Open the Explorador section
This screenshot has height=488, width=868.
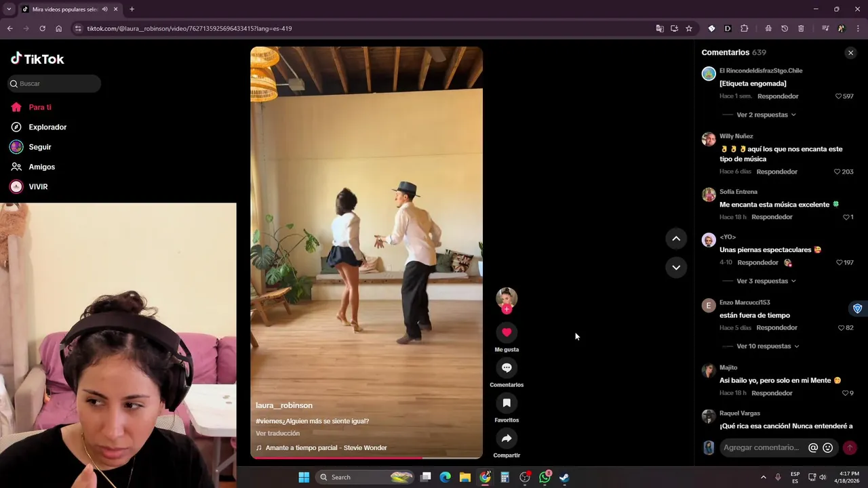pos(39,127)
